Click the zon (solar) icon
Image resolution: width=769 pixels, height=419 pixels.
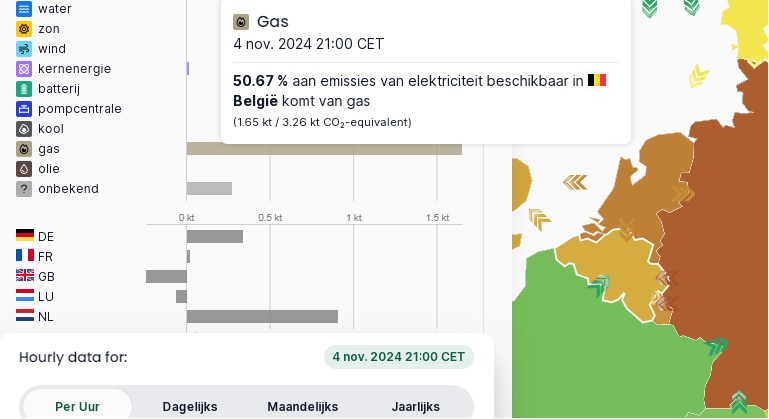point(24,29)
